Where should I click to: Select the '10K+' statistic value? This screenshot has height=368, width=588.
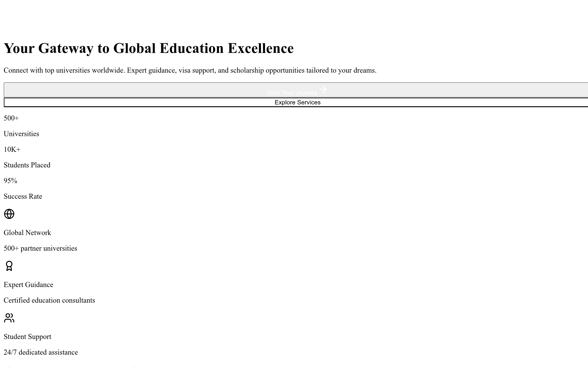click(12, 149)
